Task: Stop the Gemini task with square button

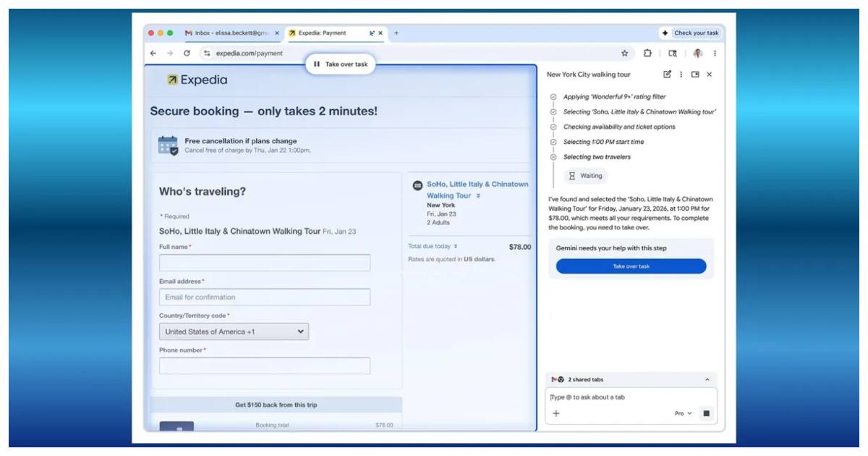Action: [x=707, y=414]
